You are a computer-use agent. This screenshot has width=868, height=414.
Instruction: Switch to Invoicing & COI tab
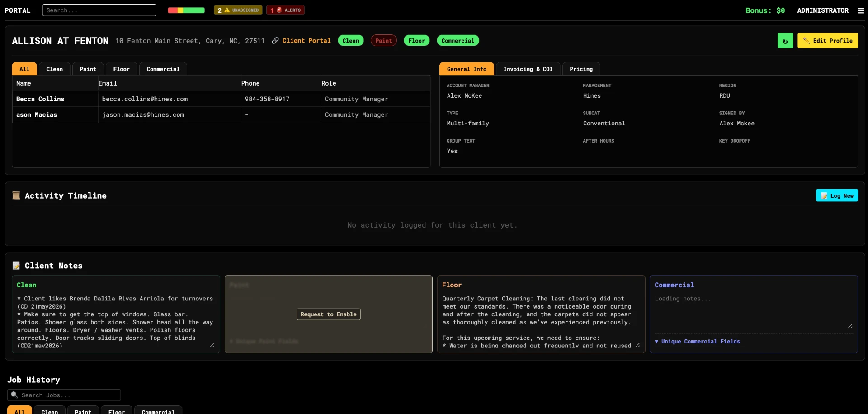528,69
